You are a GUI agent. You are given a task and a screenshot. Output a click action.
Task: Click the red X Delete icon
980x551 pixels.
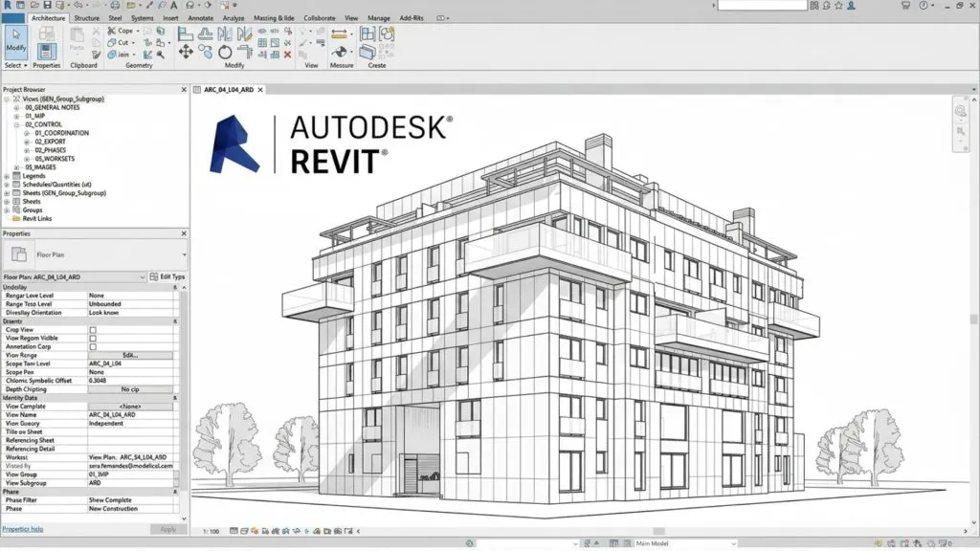287,55
